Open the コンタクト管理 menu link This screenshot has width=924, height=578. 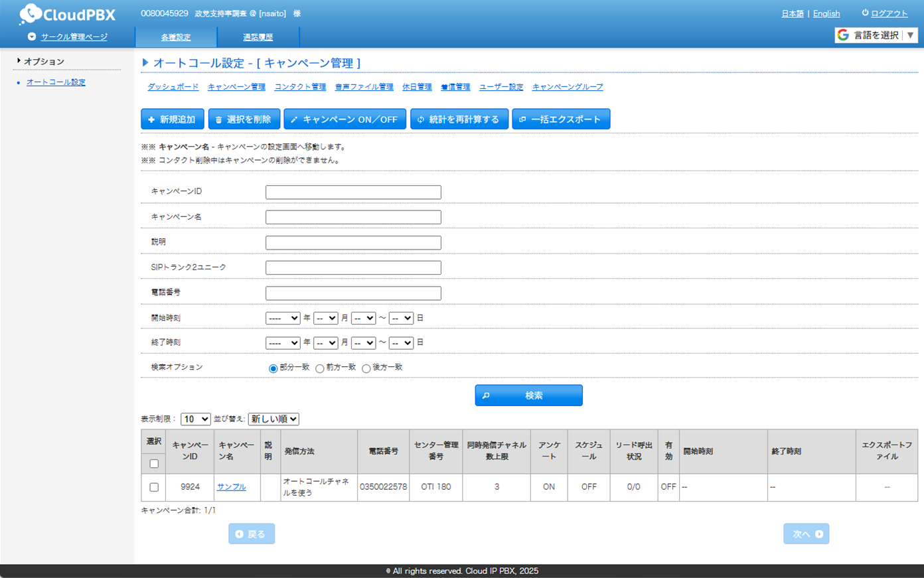300,87
